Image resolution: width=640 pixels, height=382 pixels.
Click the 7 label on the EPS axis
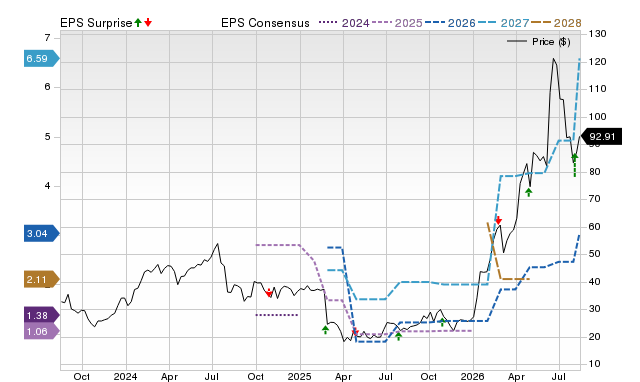click(x=47, y=38)
